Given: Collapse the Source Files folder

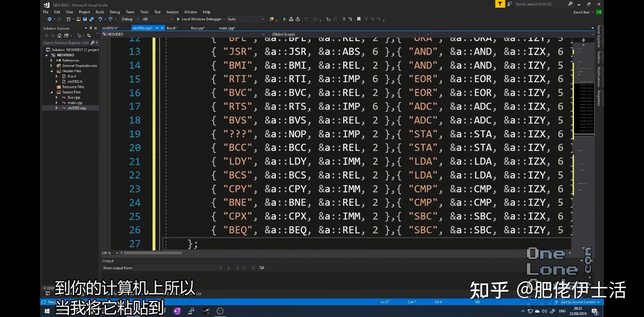Looking at the screenshot, I should (51, 92).
